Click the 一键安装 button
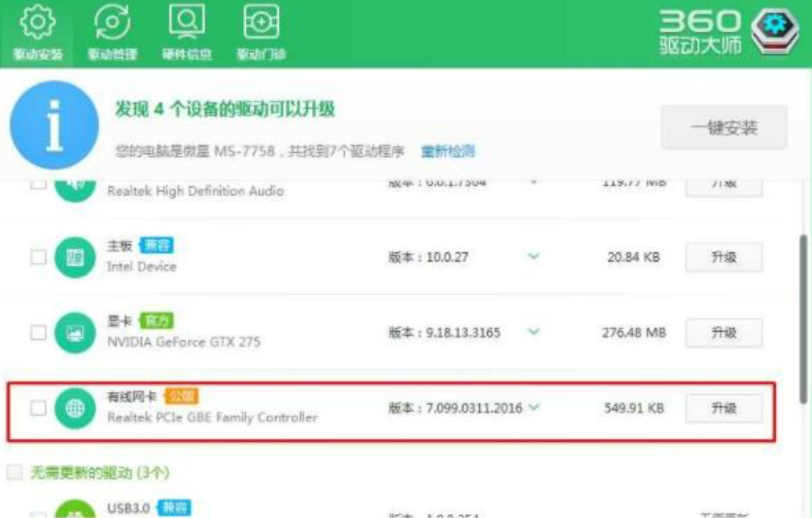 [724, 127]
